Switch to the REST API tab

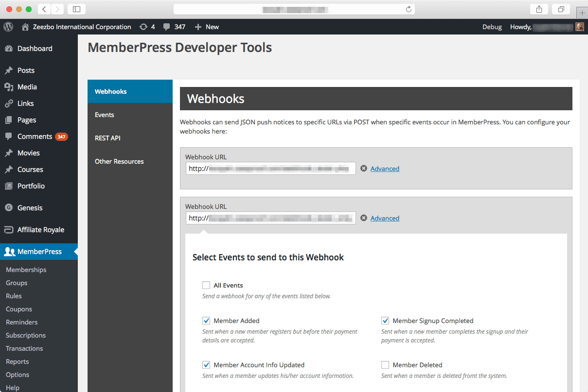107,138
